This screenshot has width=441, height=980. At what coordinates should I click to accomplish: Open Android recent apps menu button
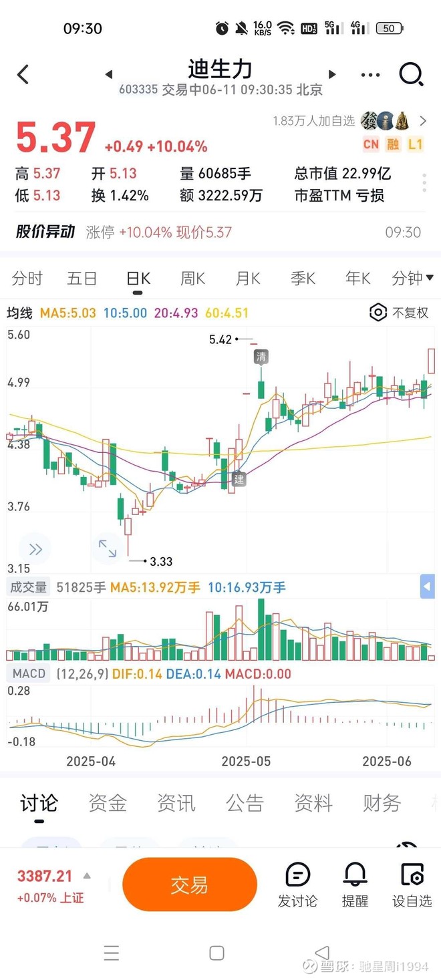coord(112,953)
